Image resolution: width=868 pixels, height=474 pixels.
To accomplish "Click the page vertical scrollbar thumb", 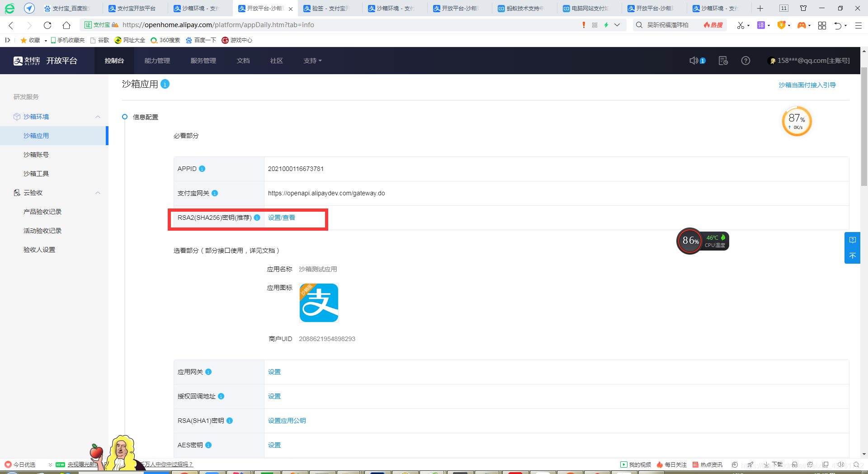I will point(864,127).
